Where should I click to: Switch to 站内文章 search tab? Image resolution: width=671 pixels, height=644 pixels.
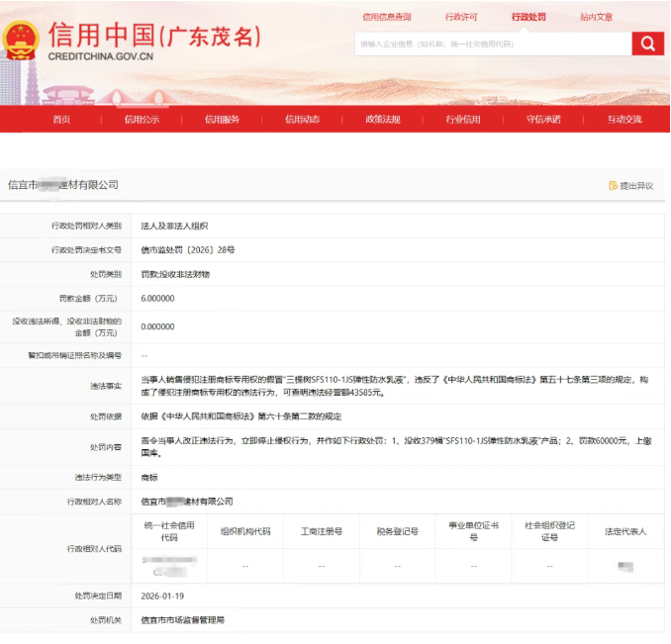tap(596, 17)
